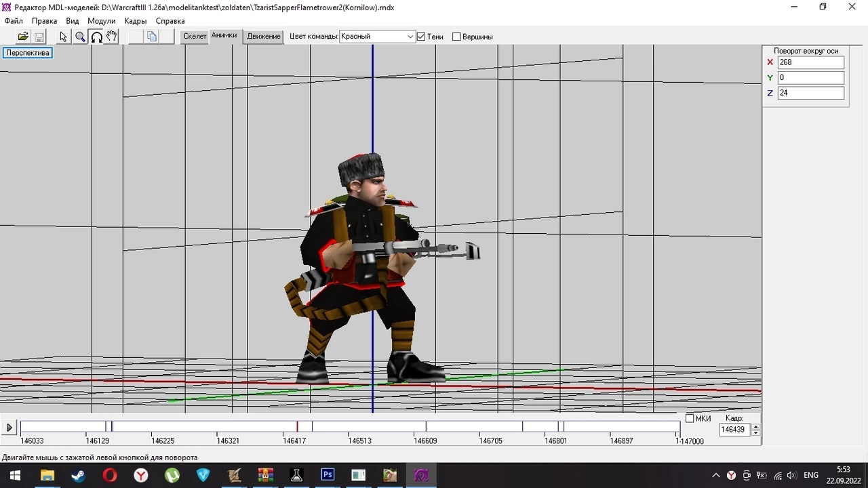Open the Файл menu
The width and height of the screenshot is (868, 488).
pyautogui.click(x=14, y=21)
